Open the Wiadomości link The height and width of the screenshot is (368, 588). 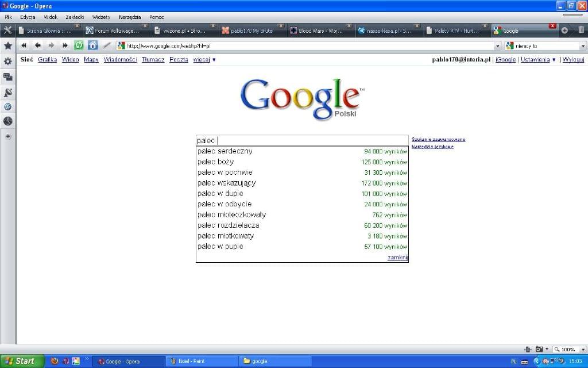[120, 59]
